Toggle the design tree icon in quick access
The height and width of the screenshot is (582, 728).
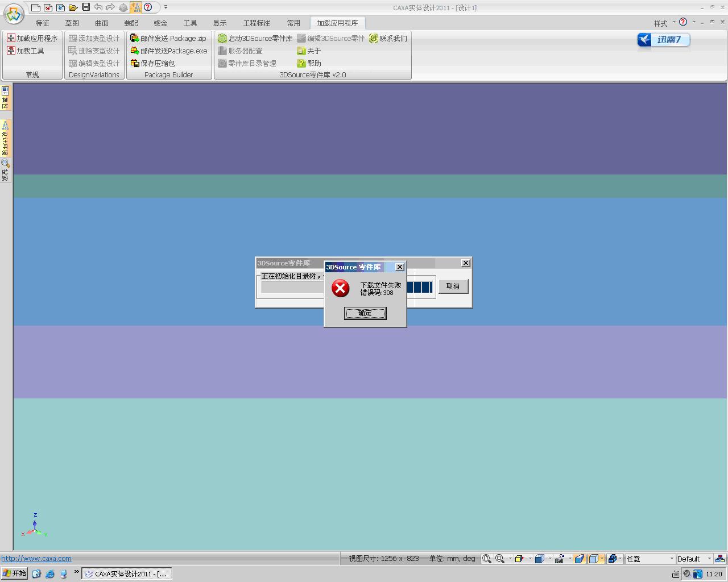pyautogui.click(x=135, y=7)
